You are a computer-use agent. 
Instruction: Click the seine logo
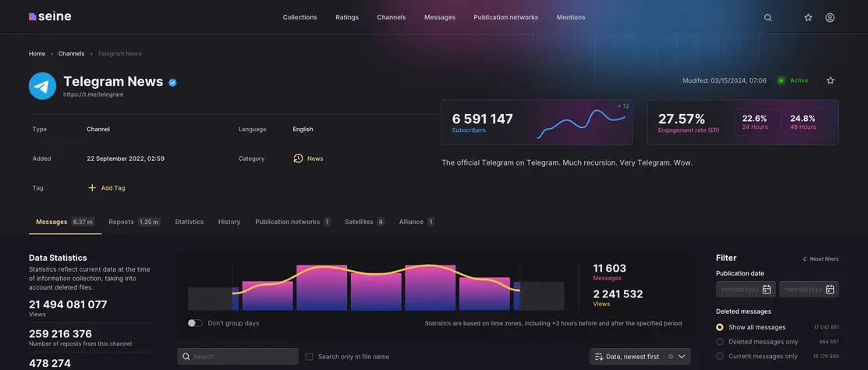point(50,16)
